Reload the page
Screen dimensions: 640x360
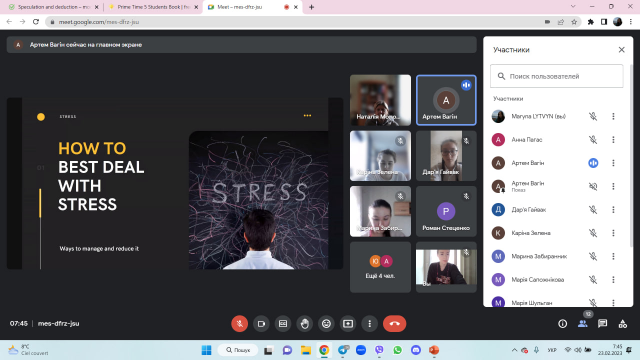36,22
